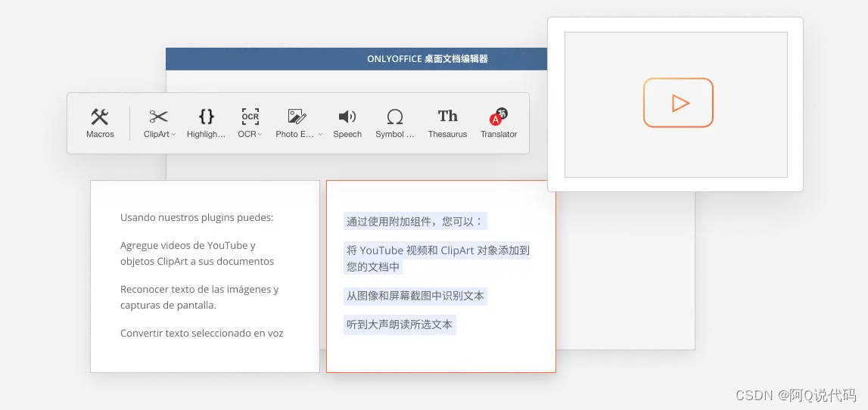The image size is (868, 410).
Task: Select the ClipArt scissors icon
Action: click(158, 116)
